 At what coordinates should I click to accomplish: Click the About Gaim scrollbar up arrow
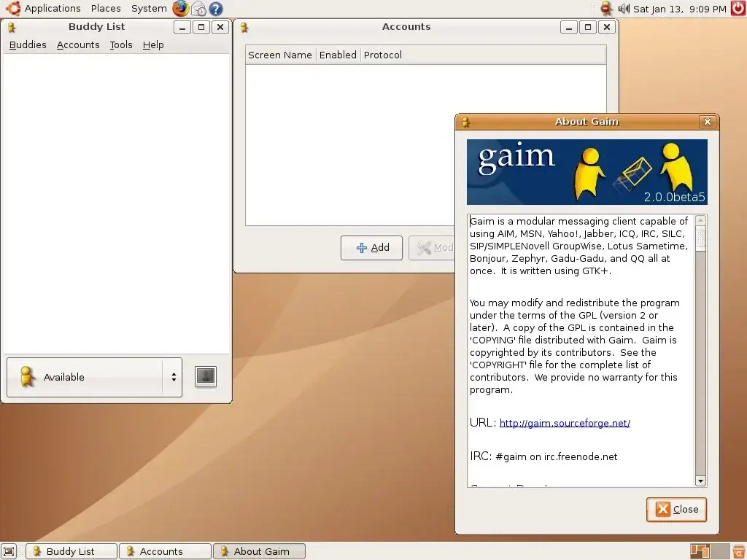(x=700, y=220)
